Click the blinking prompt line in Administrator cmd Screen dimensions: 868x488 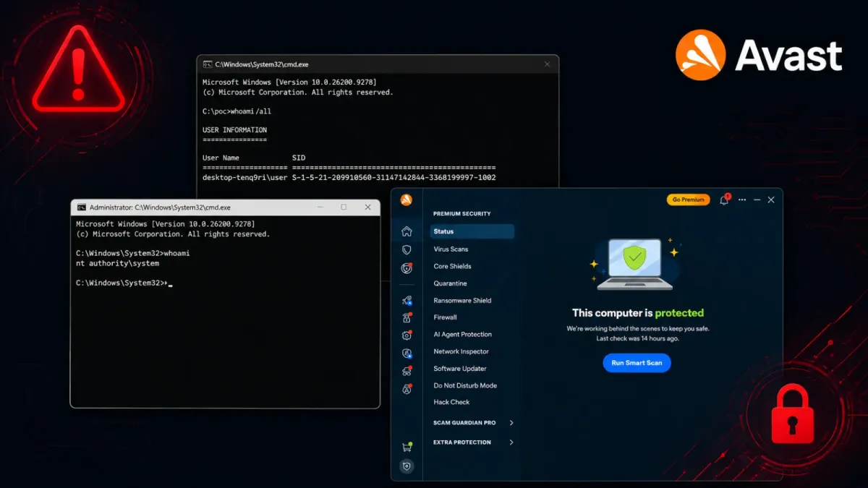[x=124, y=283]
